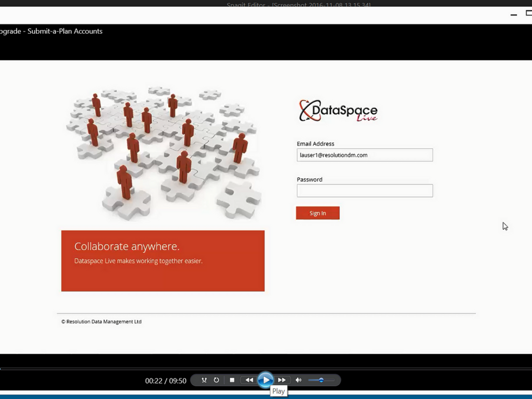Click the Sign In button

pyautogui.click(x=317, y=213)
